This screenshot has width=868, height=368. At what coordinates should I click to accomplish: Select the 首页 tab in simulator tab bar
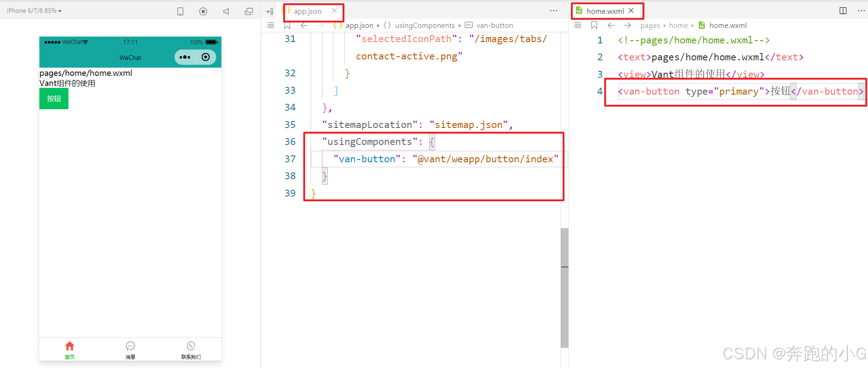(x=69, y=350)
